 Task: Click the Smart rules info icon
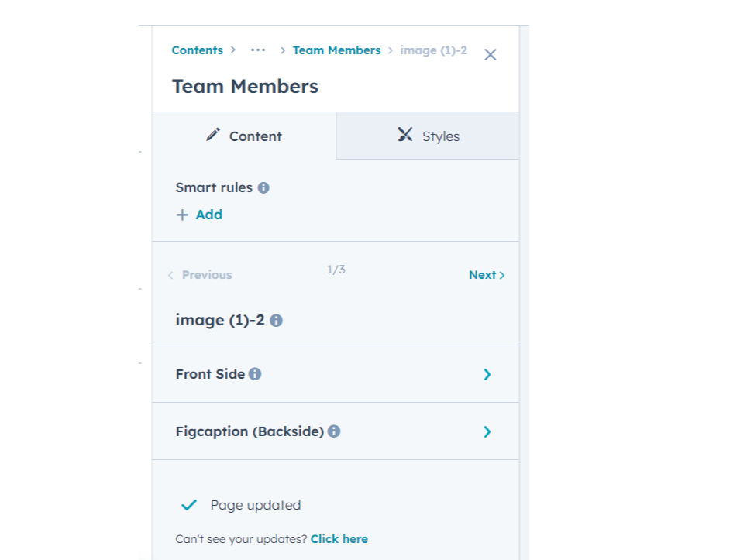263,187
